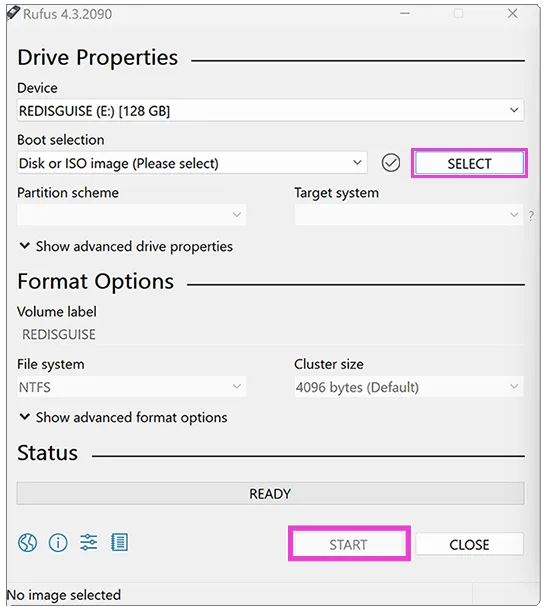
Task: Expand Show advanced format options
Action: pyautogui.click(x=123, y=418)
